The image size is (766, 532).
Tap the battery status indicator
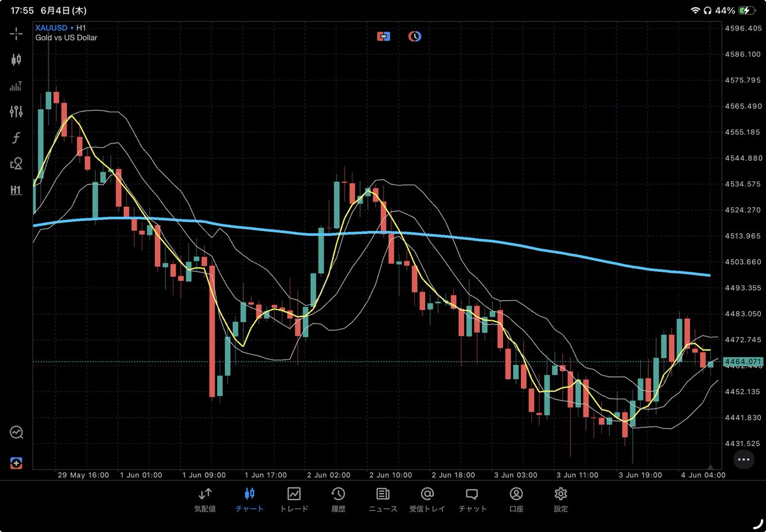746,10
